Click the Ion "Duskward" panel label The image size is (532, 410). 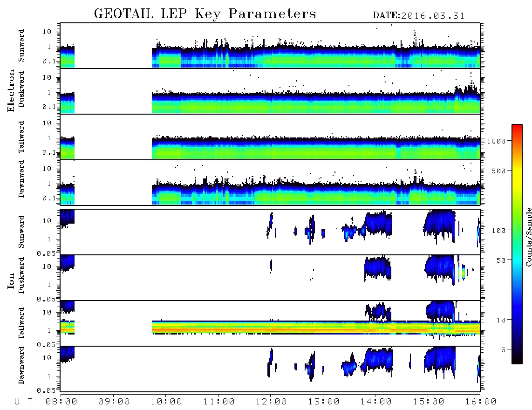pos(21,275)
